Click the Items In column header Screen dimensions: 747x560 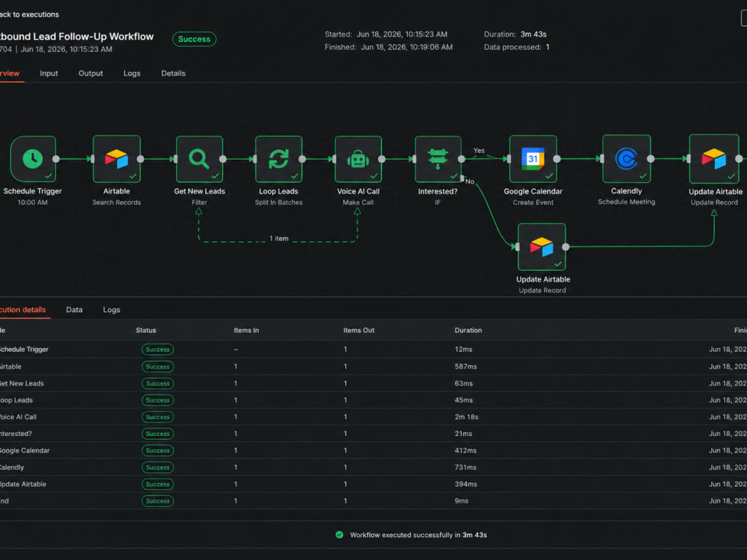(247, 330)
